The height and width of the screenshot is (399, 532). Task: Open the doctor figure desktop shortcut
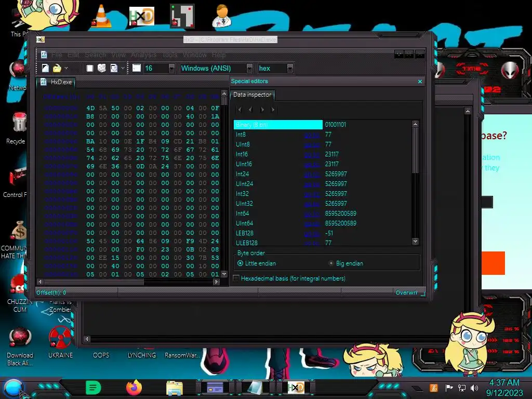(x=221, y=16)
